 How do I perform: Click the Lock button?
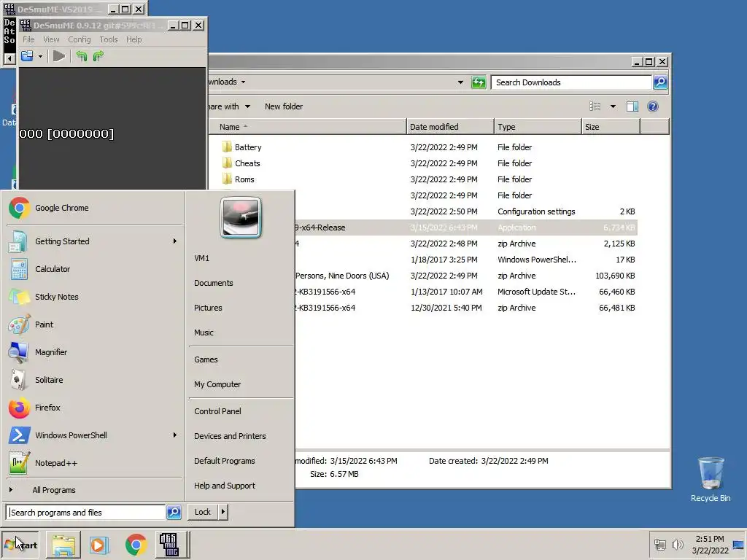coord(203,512)
